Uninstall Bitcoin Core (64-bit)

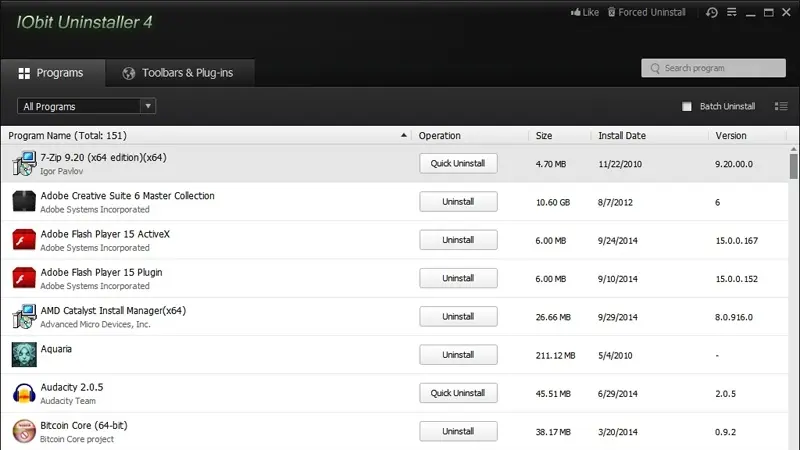[x=458, y=431]
